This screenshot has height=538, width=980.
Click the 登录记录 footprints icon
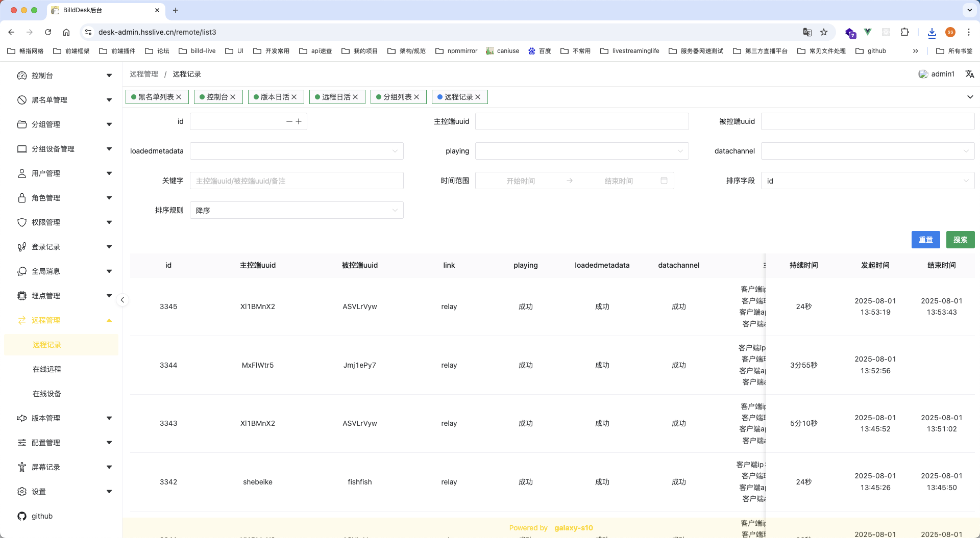coord(22,247)
